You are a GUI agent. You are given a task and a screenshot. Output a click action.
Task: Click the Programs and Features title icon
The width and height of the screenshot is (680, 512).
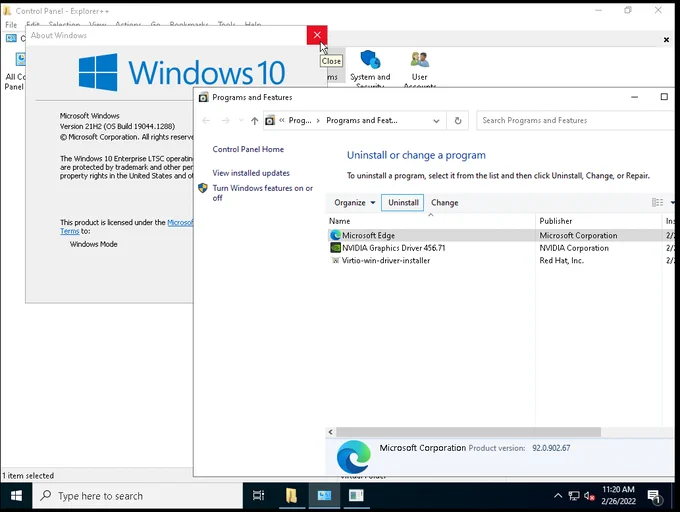203,98
